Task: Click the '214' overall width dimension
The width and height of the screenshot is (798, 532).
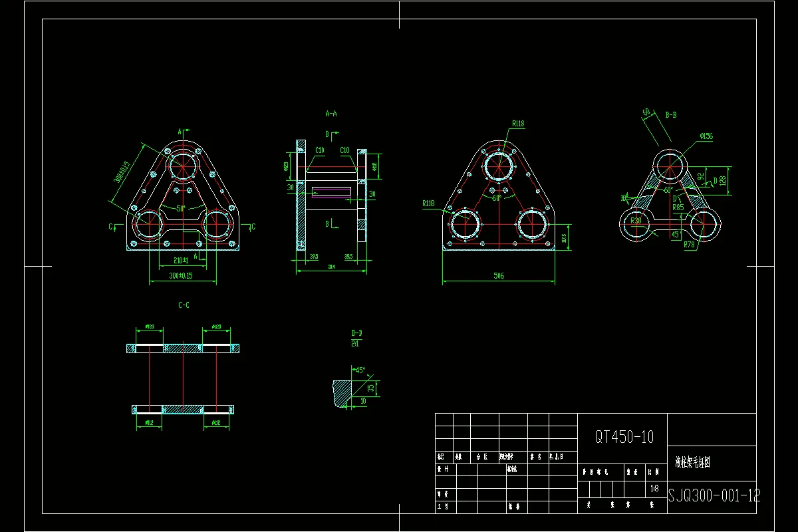Action: (x=331, y=267)
